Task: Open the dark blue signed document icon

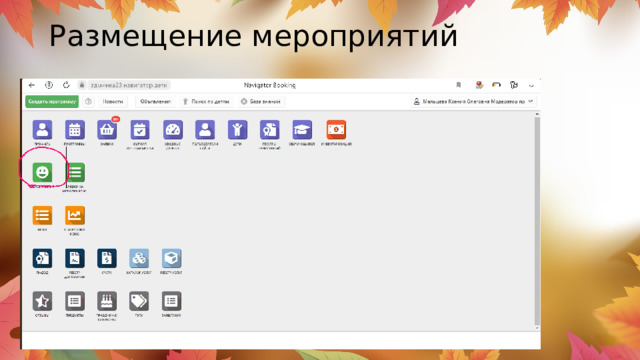Action: [75, 258]
